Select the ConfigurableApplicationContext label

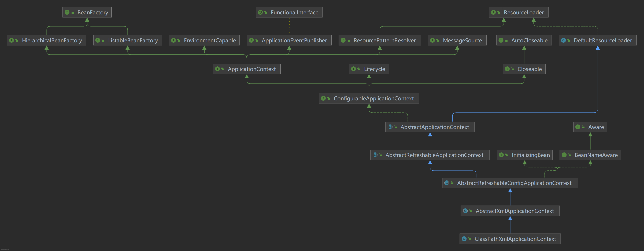374,98
